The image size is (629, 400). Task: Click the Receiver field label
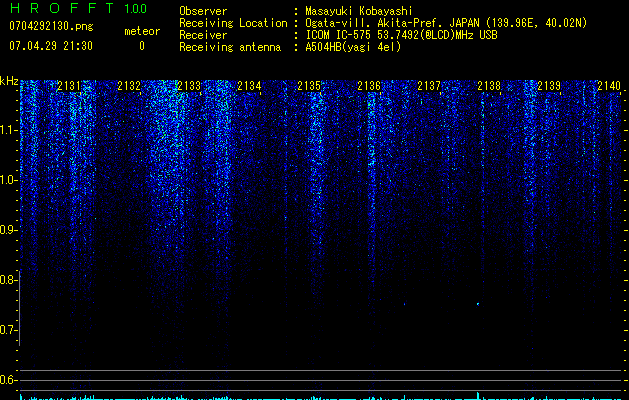(x=203, y=35)
